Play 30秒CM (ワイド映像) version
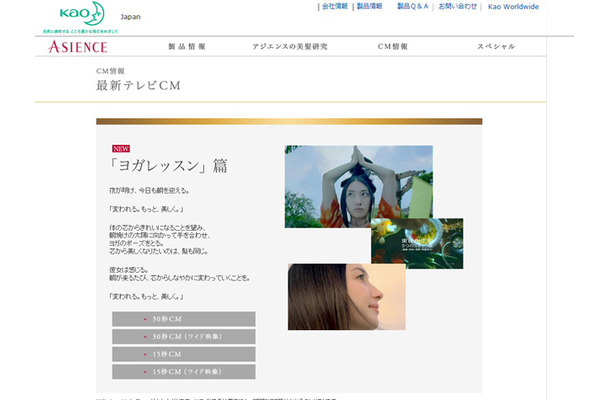This screenshot has width=610, height=400. 184,337
